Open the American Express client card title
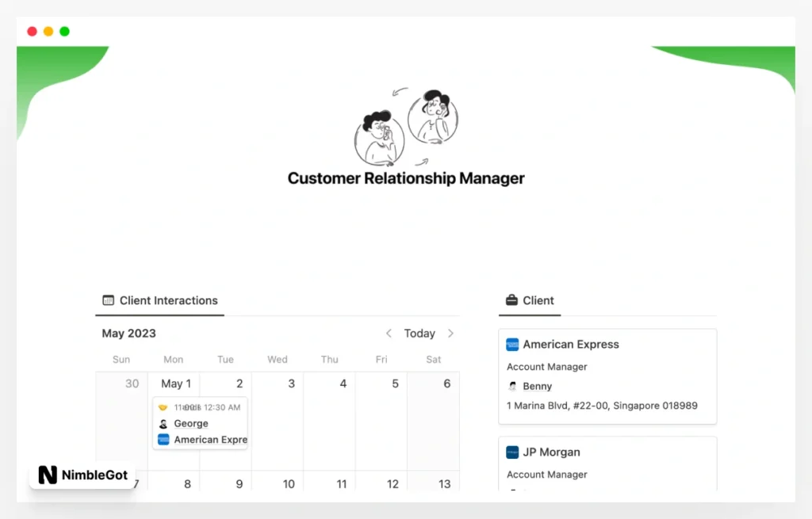 (x=571, y=344)
